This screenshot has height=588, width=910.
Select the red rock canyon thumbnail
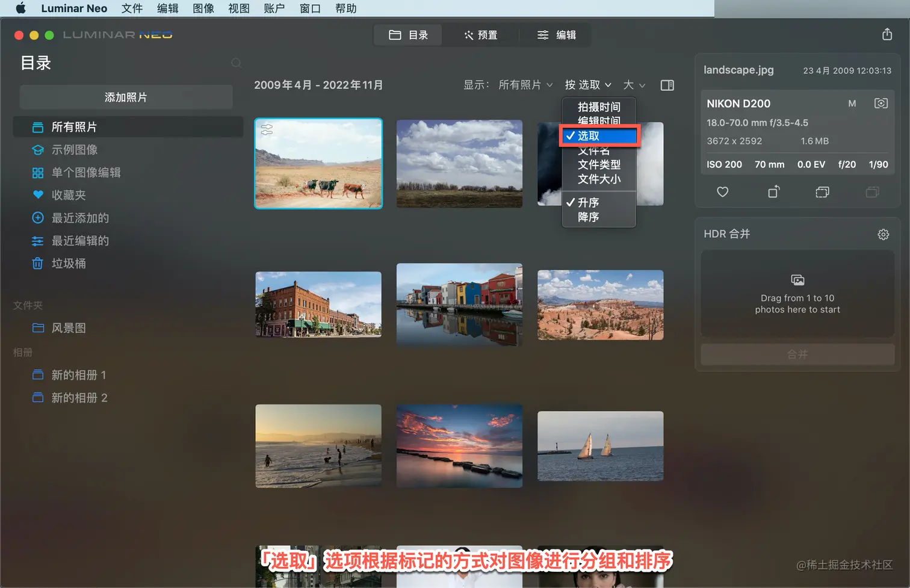pos(601,305)
